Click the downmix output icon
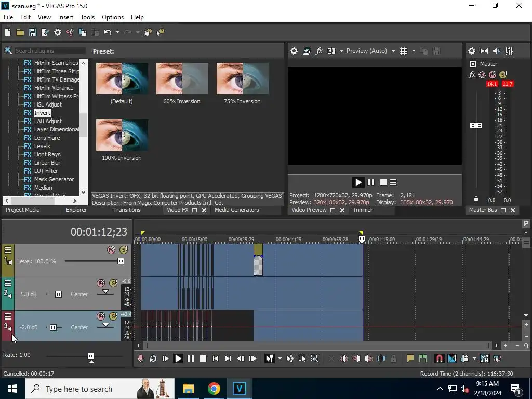 [x=484, y=51]
